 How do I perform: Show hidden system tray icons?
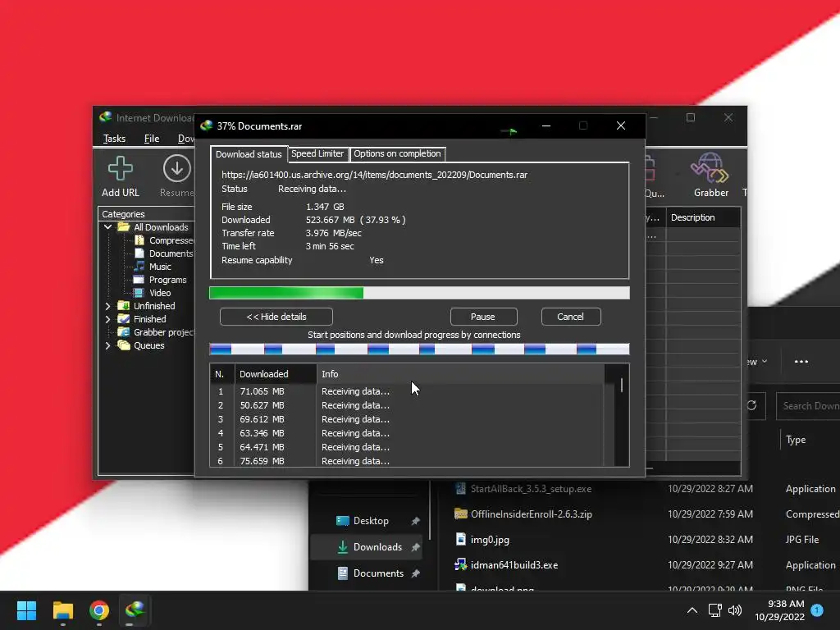pyautogui.click(x=692, y=610)
